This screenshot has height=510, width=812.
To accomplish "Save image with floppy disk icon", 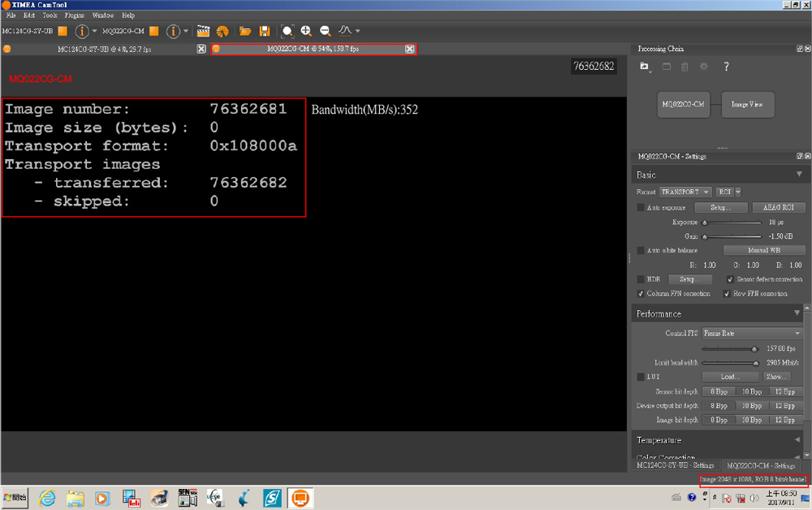I will [265, 31].
